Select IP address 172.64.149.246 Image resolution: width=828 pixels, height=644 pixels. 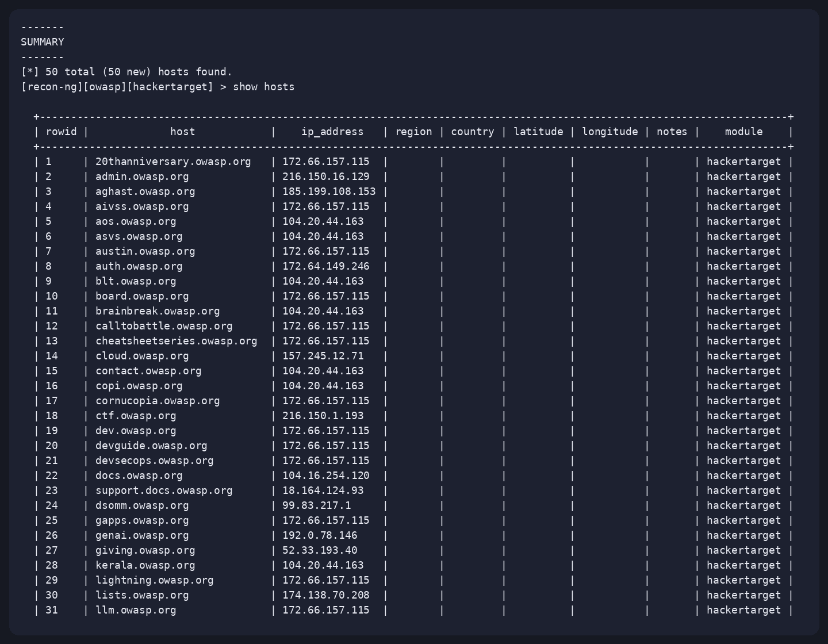326,266
